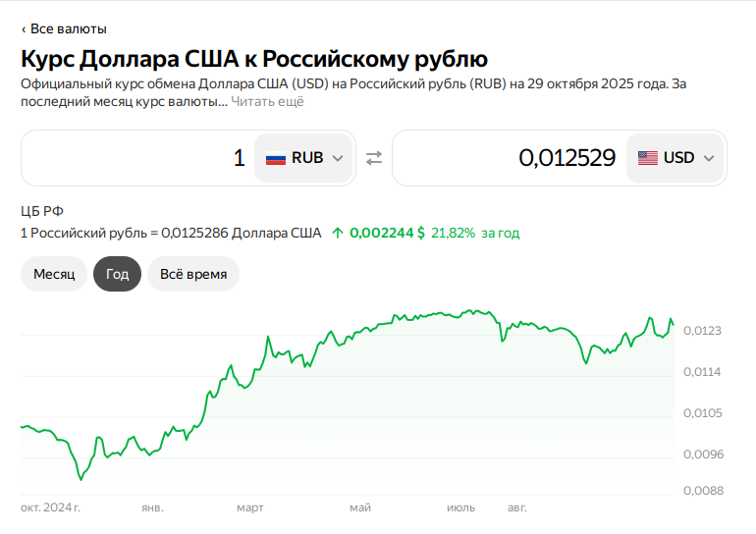The image size is (756, 534).
Task: Click the page heading Курс Доллара США
Action: (x=254, y=58)
